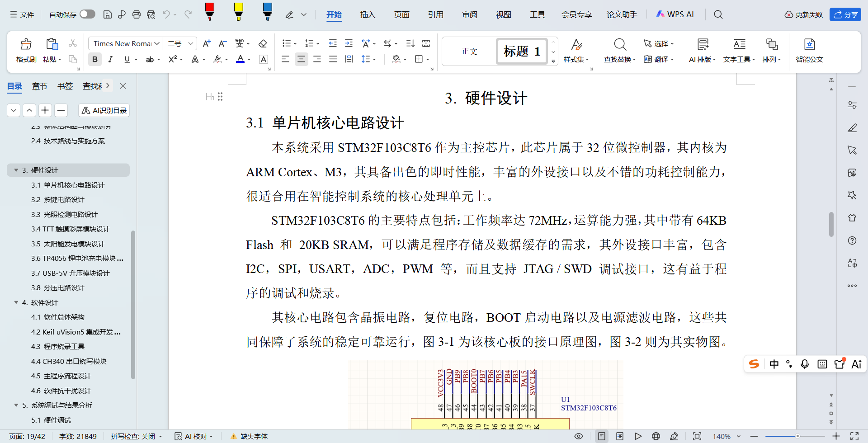Switch to the 书签 navigation tab

coord(65,86)
